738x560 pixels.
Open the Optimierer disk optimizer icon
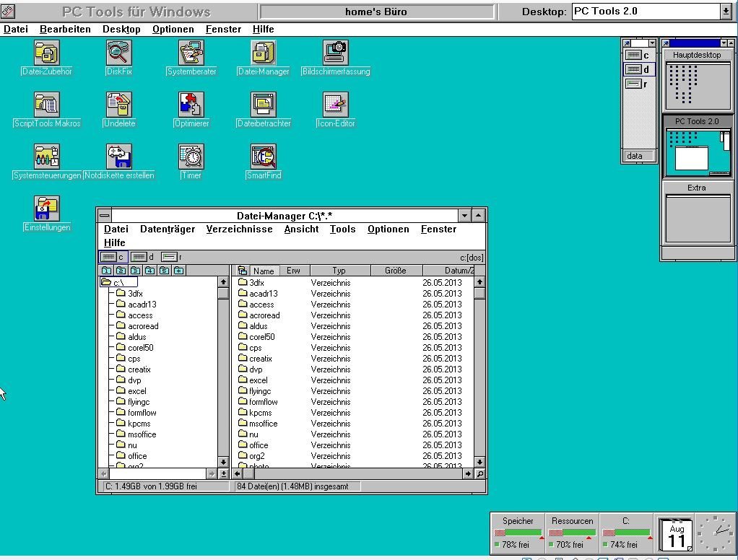point(191,105)
